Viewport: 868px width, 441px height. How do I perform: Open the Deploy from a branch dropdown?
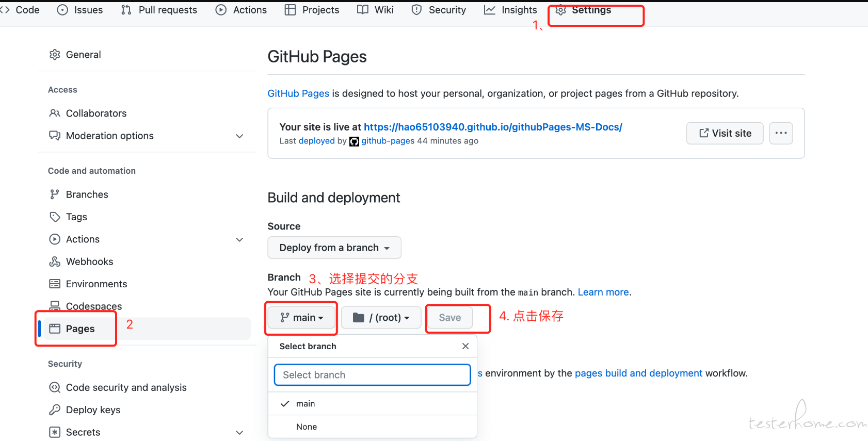coord(334,248)
